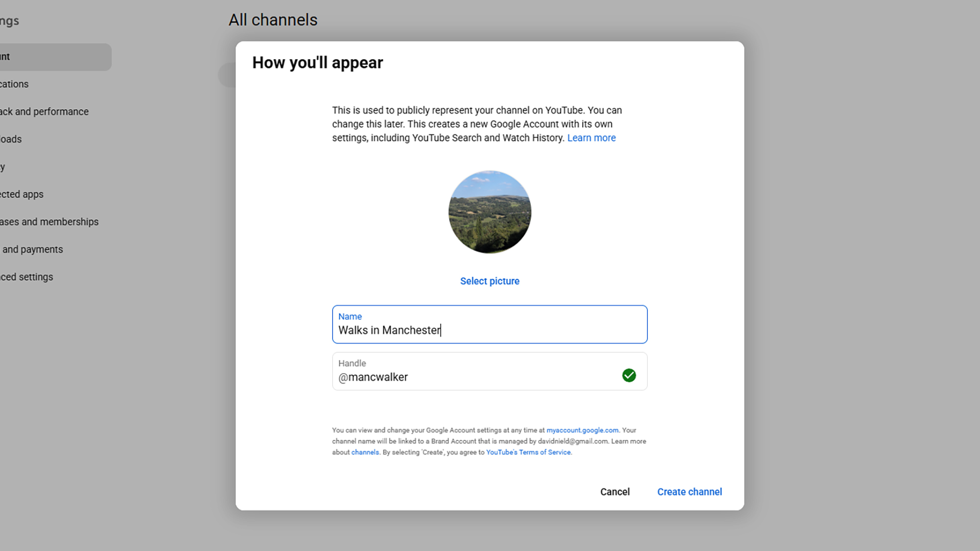Click the green handle availability checkmark

(629, 376)
